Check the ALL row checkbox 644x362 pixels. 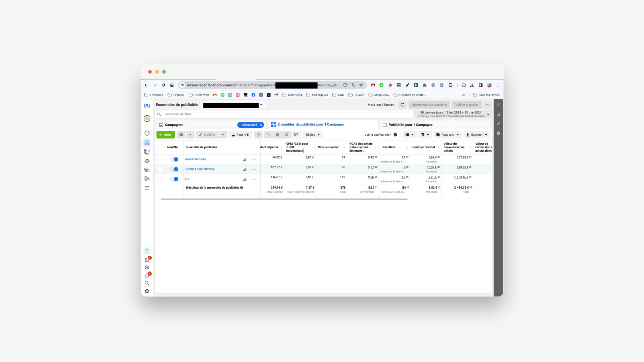pos(160,179)
